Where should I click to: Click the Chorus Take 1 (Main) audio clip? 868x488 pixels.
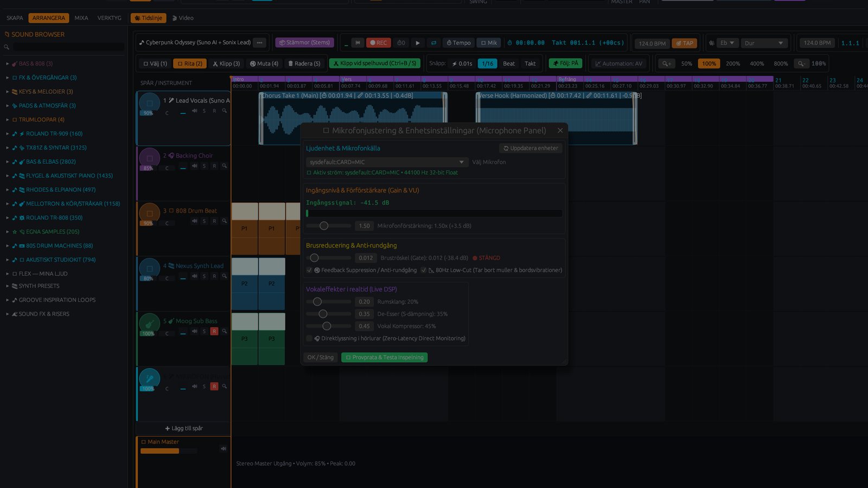(x=353, y=118)
